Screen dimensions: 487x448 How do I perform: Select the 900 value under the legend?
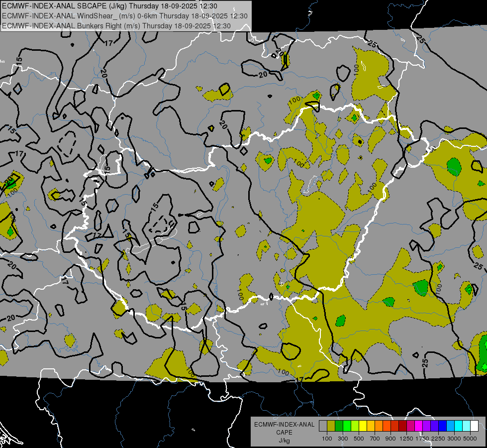390,439
